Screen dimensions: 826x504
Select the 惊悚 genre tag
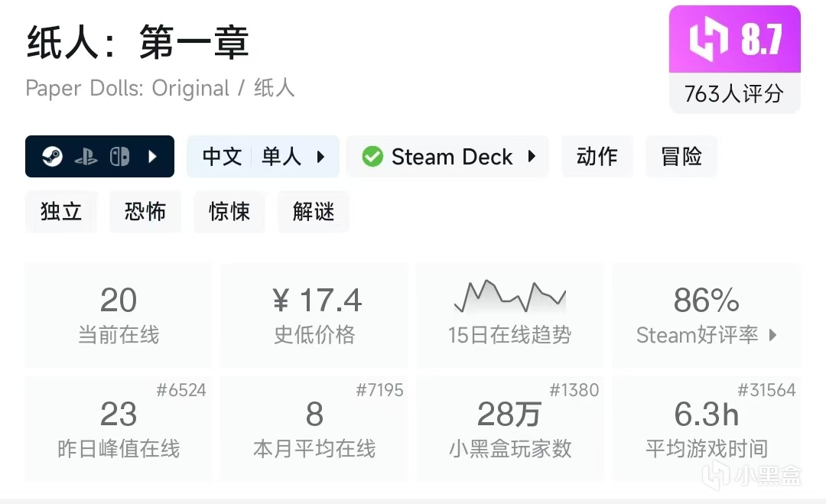(x=229, y=212)
